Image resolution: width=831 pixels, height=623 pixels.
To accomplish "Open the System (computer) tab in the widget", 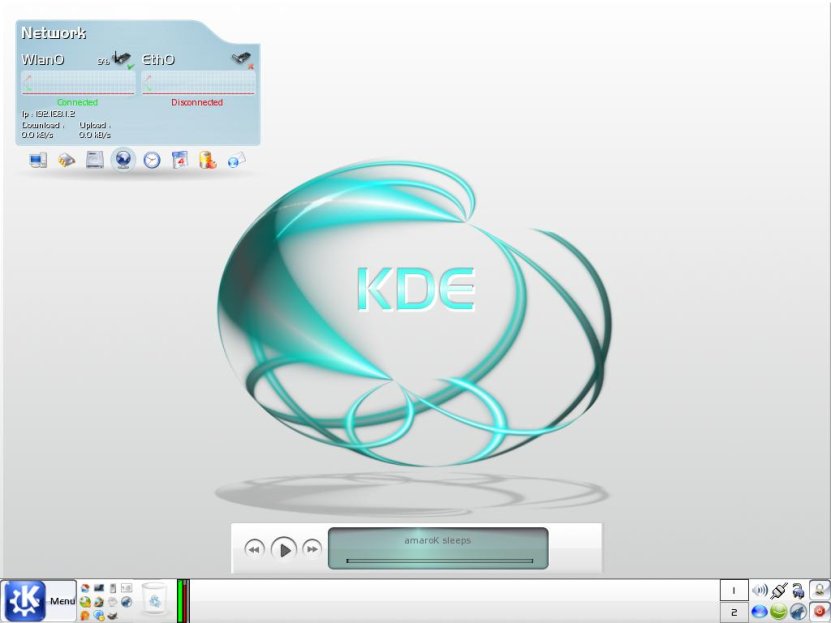I will click(38, 160).
